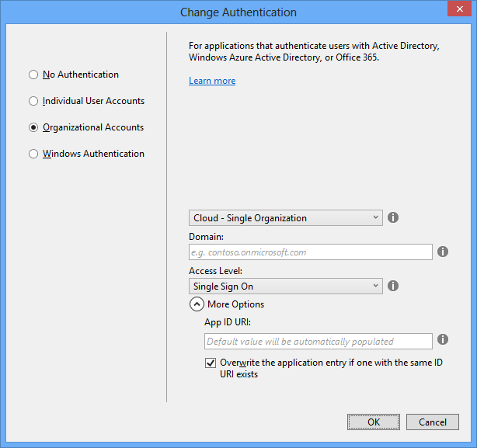Click info icon beside Access Level dropdown
This screenshot has width=477, height=448.
point(393,287)
